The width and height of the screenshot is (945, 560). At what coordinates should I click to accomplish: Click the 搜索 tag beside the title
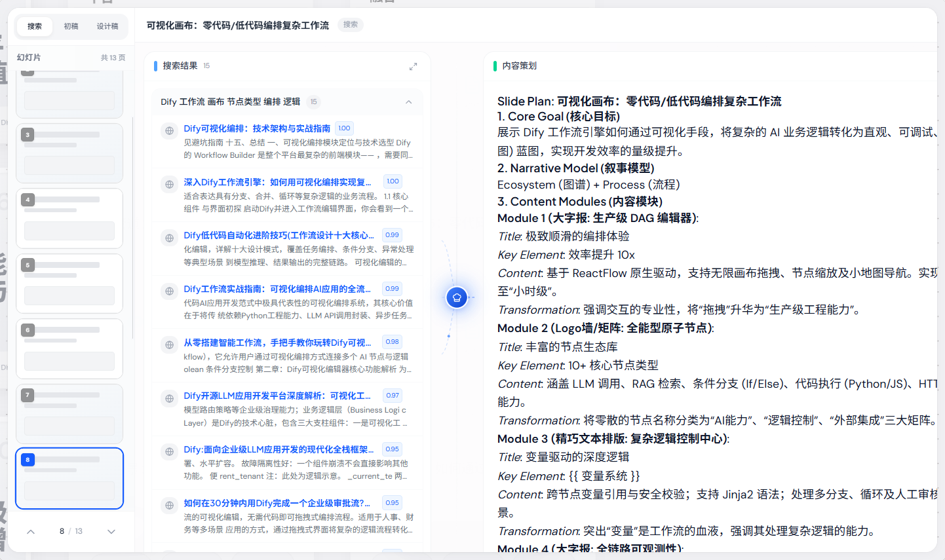tap(351, 25)
